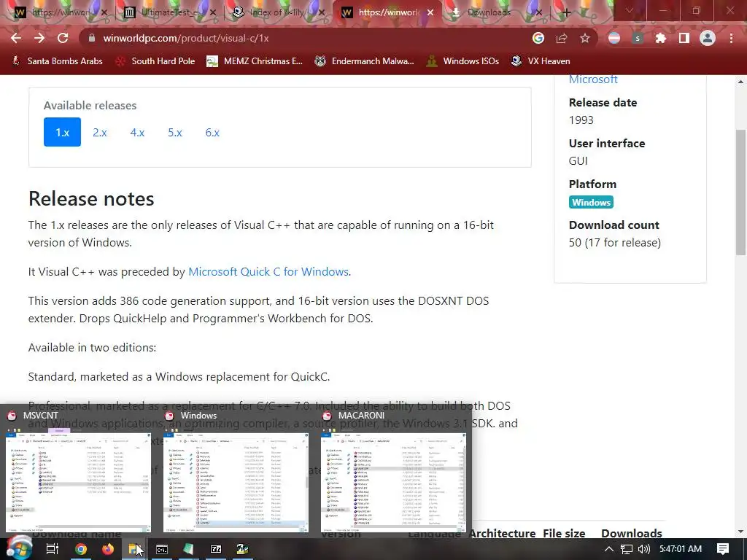Select the 6.x release
Image resolution: width=747 pixels, height=560 pixels.
pos(212,132)
